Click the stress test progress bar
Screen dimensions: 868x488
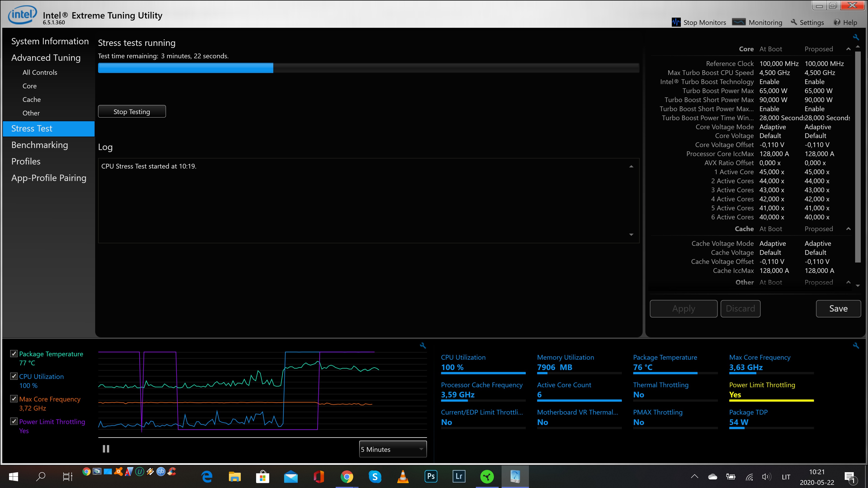click(x=369, y=68)
